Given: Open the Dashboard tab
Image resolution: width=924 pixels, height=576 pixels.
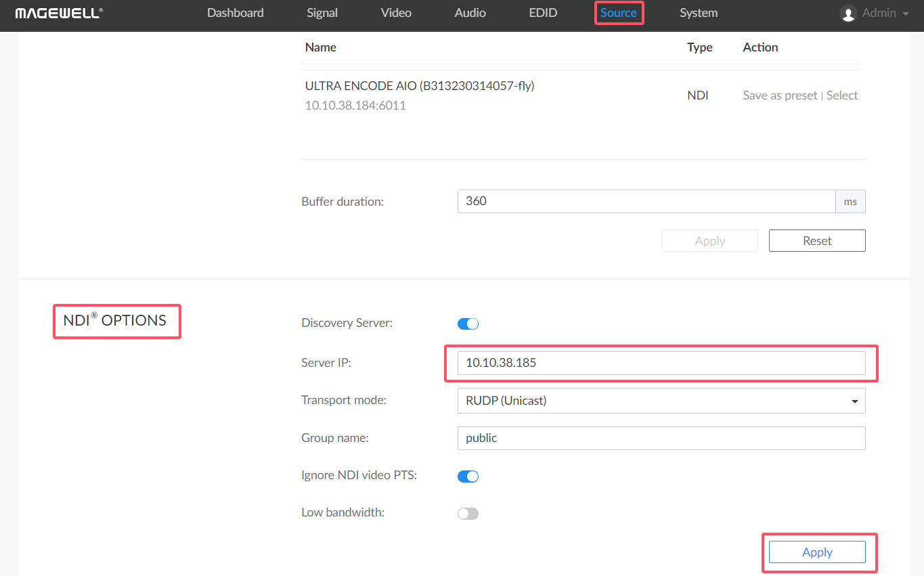Looking at the screenshot, I should 236,13.
